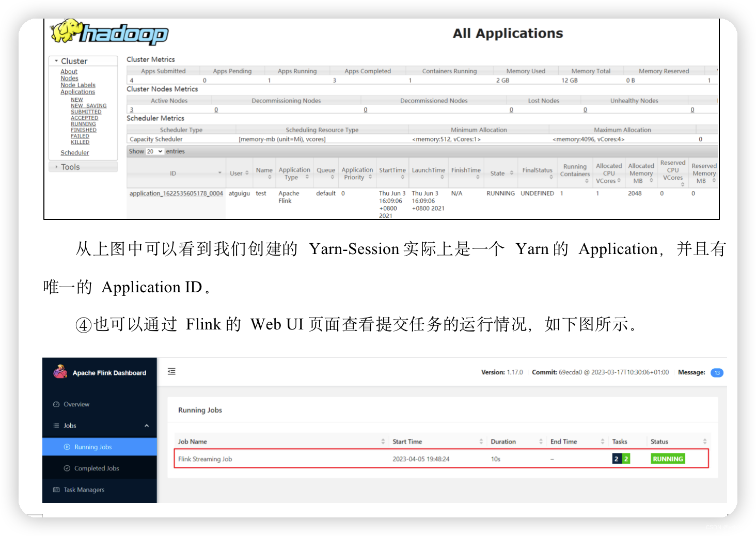Sort Flink jobs by Job Name arrows
Viewport: 756px width, 536px height.
tap(383, 442)
